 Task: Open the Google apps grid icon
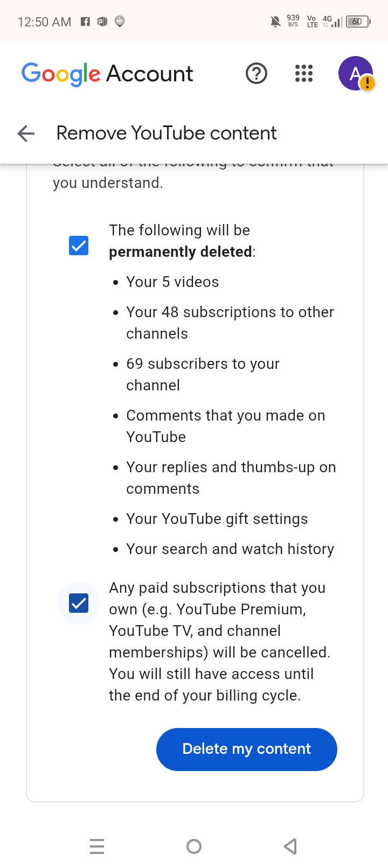tap(304, 73)
